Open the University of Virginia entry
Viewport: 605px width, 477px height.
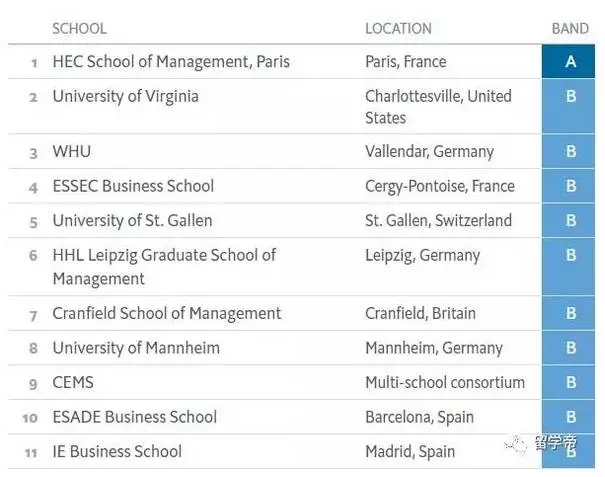pyautogui.click(x=125, y=96)
